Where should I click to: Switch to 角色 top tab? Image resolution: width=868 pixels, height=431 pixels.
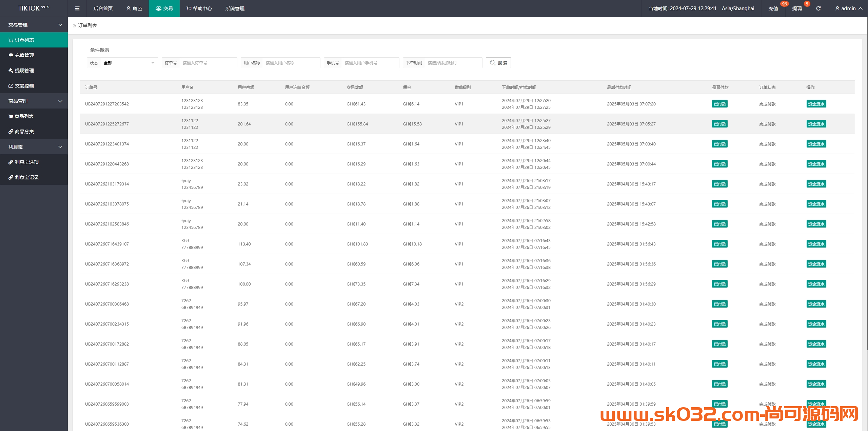[x=134, y=8]
